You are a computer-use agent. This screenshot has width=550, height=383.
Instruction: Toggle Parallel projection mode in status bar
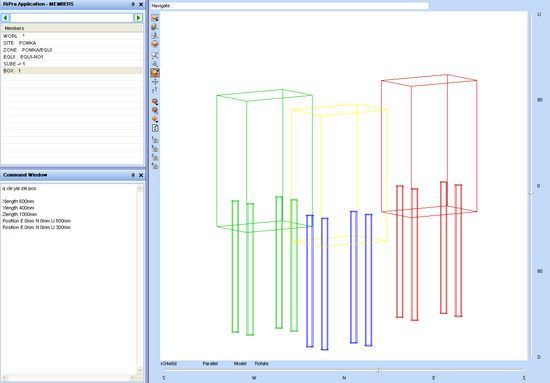(x=210, y=363)
